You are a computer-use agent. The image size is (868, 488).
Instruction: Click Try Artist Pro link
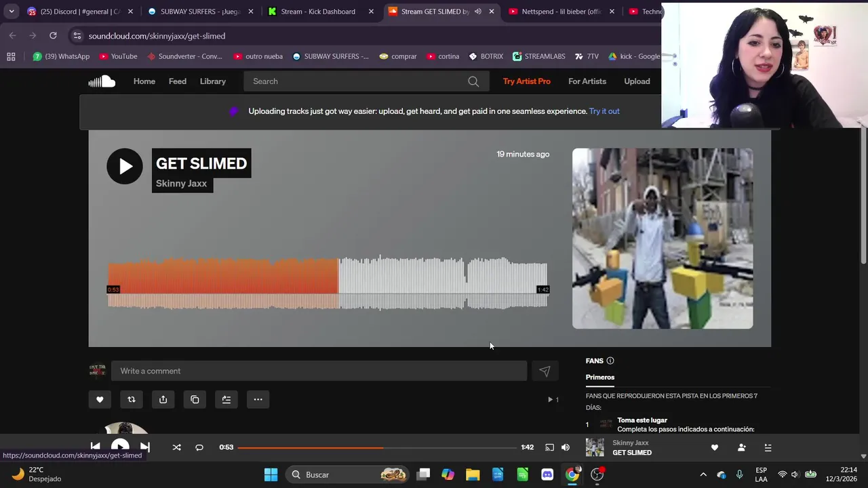point(527,81)
